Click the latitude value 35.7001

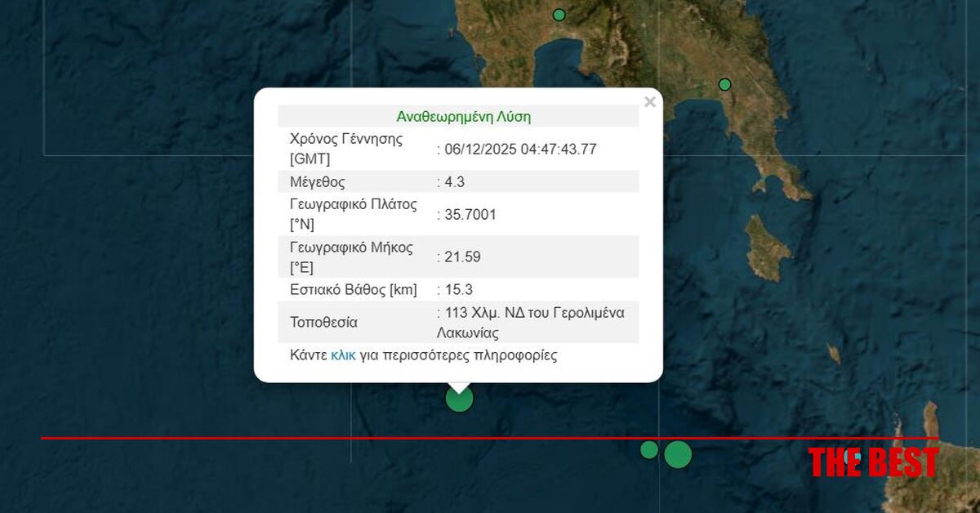click(470, 215)
